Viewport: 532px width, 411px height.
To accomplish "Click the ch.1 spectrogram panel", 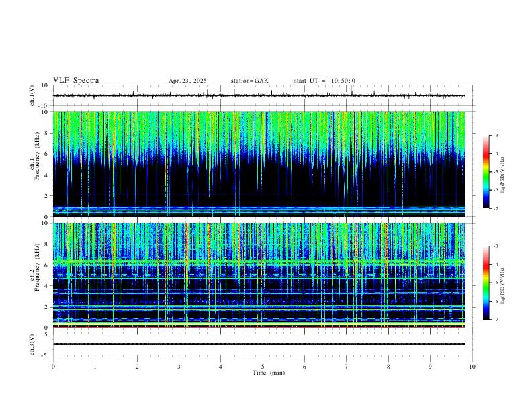I will tap(259, 164).
